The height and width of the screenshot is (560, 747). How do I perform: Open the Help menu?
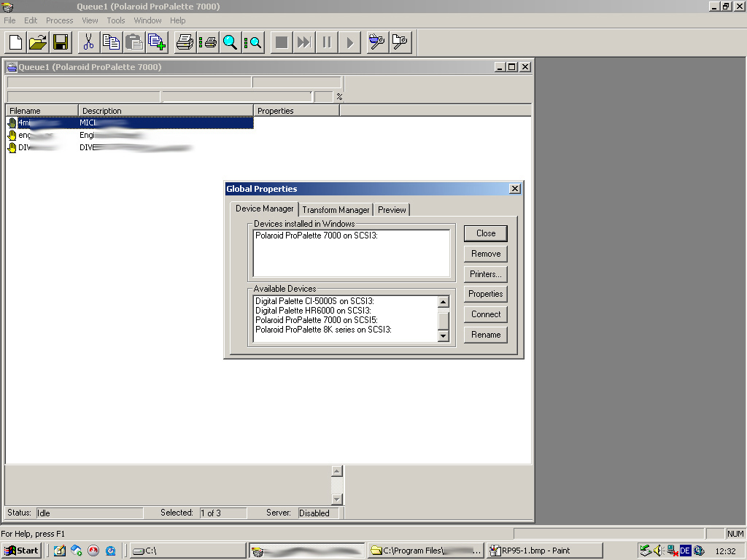click(x=178, y=20)
